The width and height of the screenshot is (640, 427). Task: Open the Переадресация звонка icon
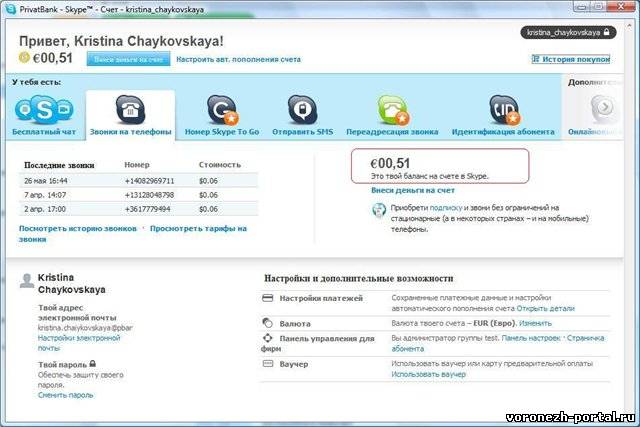coord(392,109)
